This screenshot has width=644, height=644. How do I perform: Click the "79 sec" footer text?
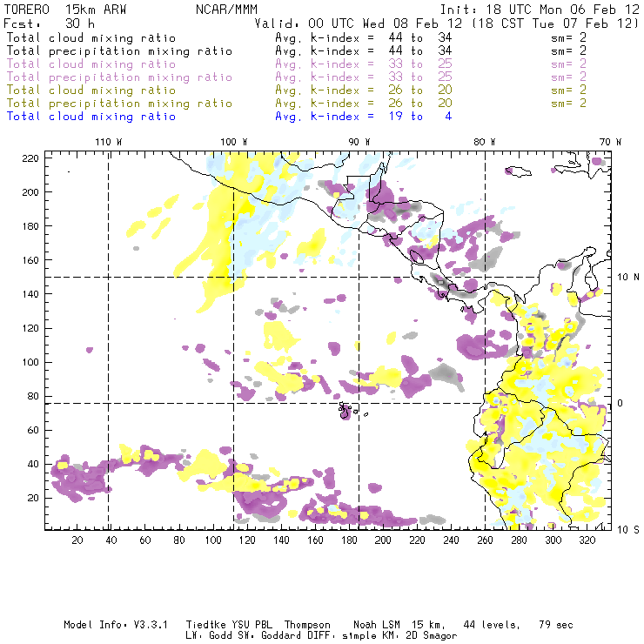(556, 625)
